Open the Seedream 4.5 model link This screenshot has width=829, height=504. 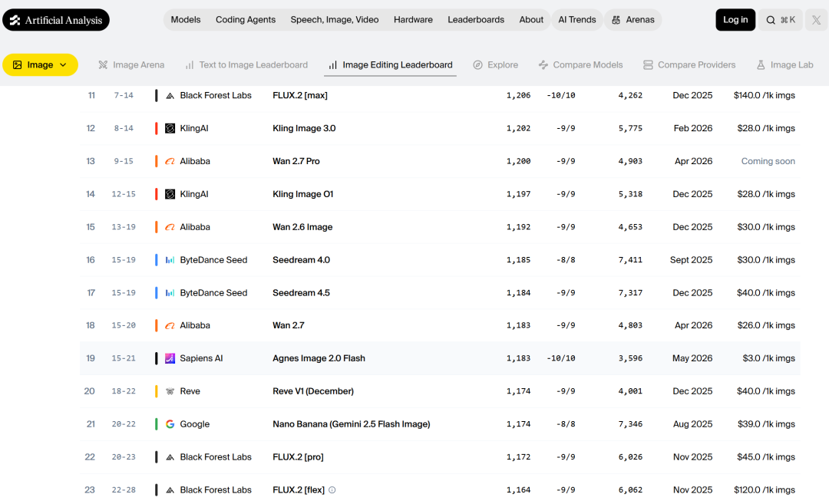[301, 293]
